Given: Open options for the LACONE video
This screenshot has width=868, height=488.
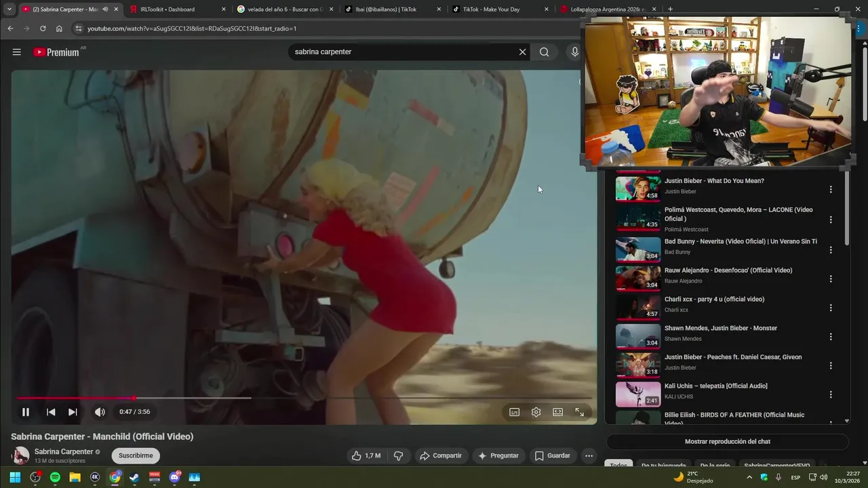Looking at the screenshot, I should (831, 220).
